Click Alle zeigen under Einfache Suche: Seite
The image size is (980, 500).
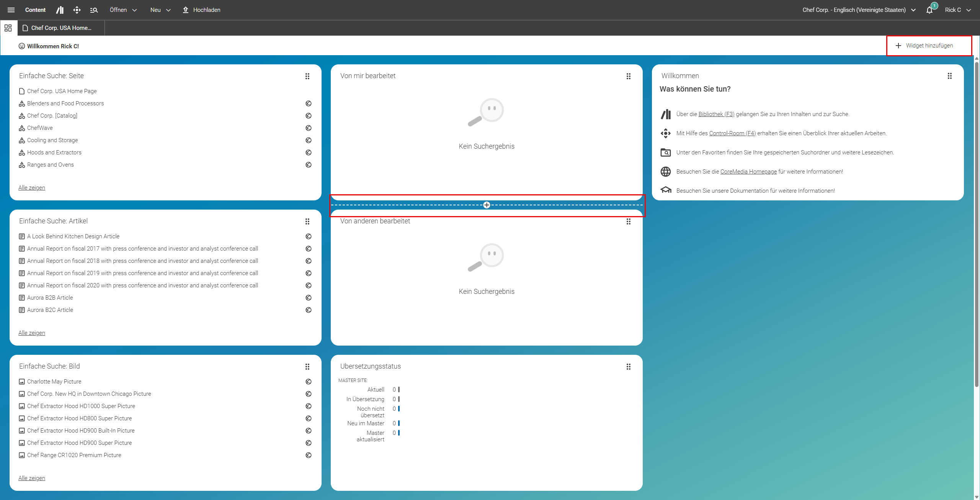click(x=32, y=188)
